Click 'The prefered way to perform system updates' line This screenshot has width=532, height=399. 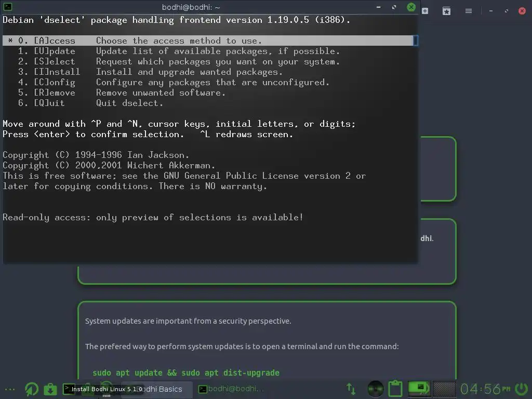(242, 347)
